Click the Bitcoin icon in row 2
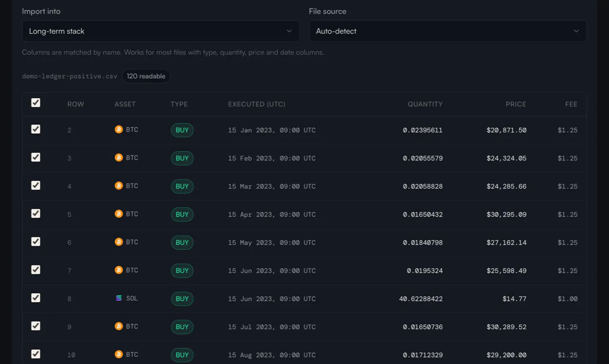 coord(119,129)
